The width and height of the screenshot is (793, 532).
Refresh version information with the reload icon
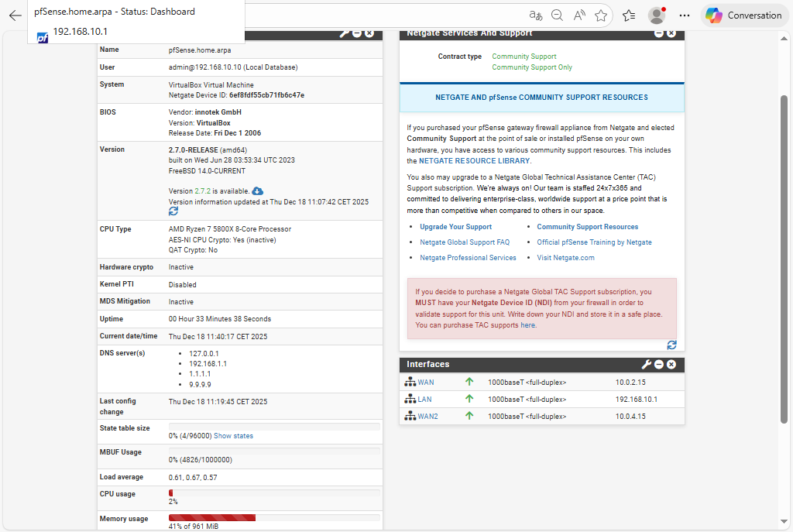(x=173, y=211)
